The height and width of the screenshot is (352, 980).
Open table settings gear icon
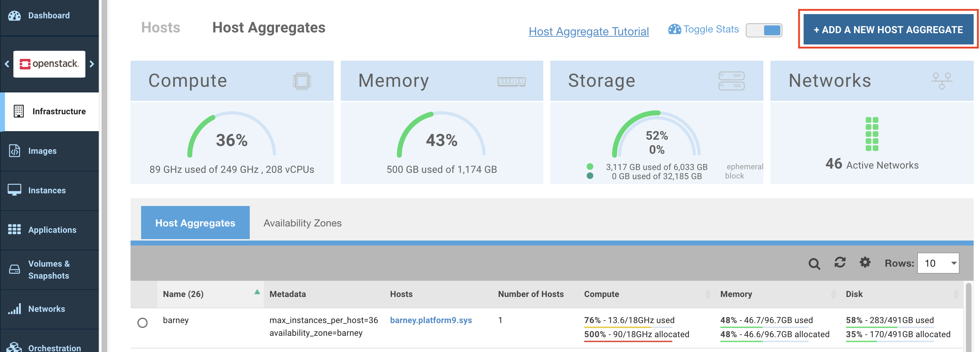coord(865,262)
